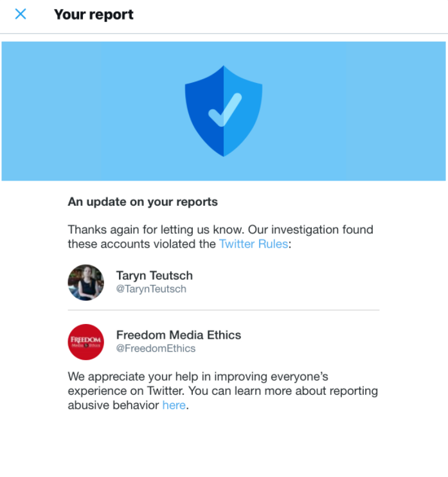Open Taryn Teutsch's profile picture
The image size is (448, 477).
(x=85, y=282)
